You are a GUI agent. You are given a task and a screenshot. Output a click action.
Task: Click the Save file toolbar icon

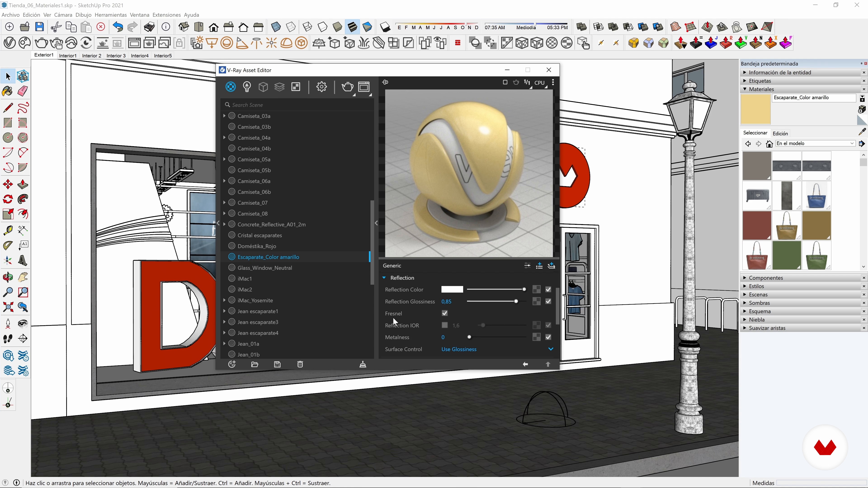[39, 27]
